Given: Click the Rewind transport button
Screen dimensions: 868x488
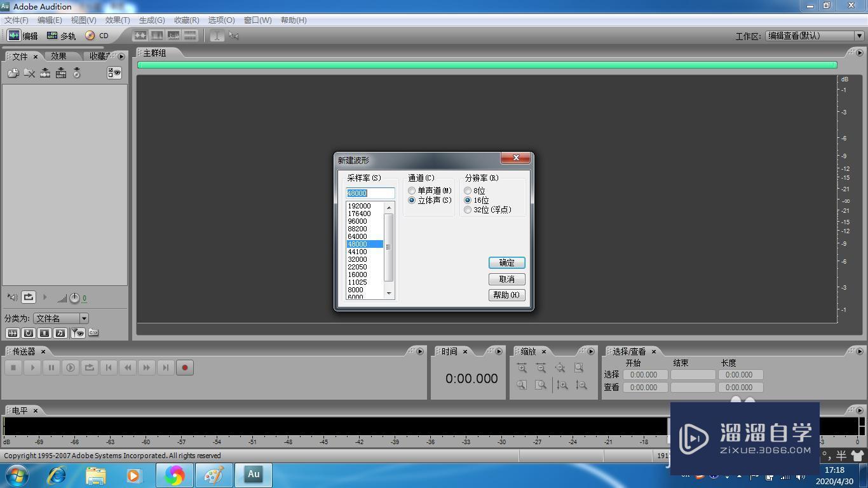Looking at the screenshot, I should point(128,367).
